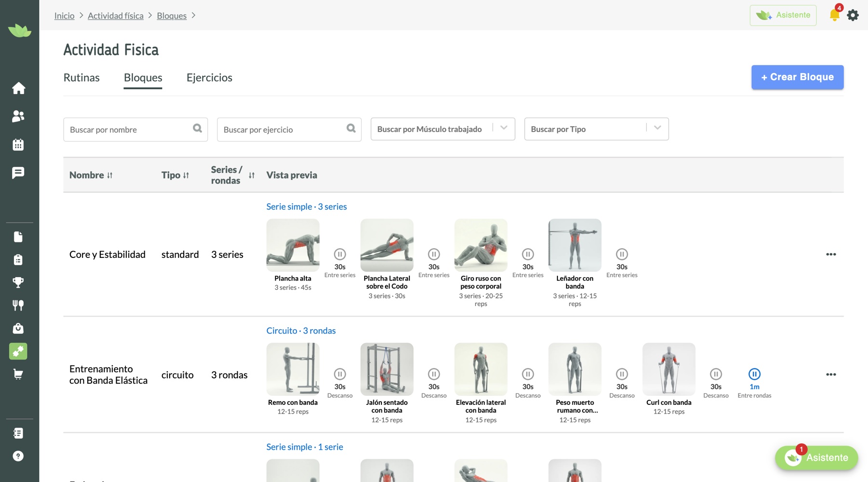Open the home icon in sidebar
This screenshot has width=868, height=482.
click(18, 88)
